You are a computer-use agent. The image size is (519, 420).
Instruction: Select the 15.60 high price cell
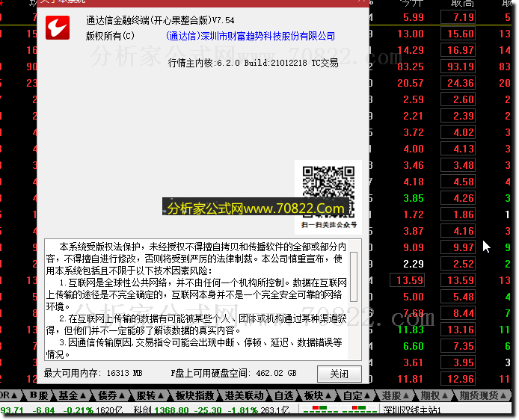coord(458,34)
